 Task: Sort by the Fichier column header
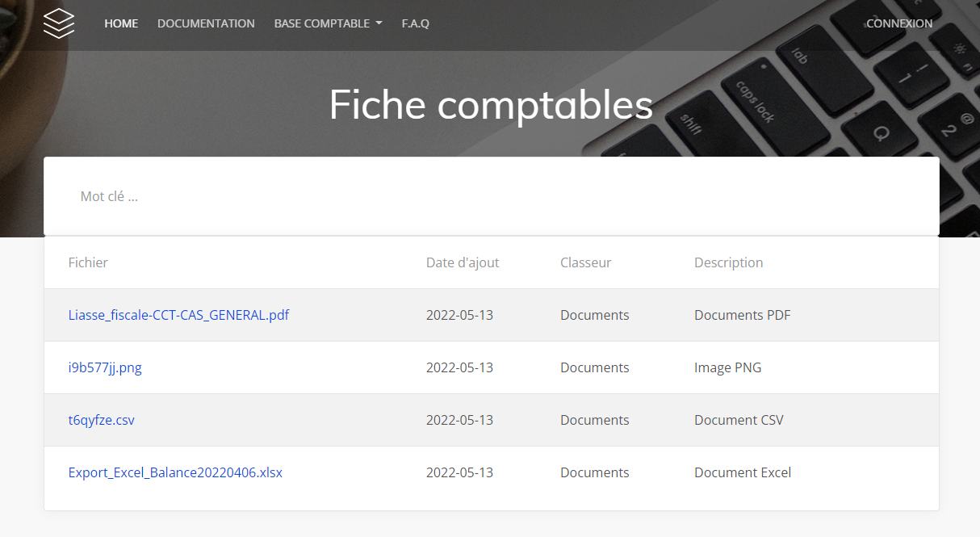click(88, 262)
